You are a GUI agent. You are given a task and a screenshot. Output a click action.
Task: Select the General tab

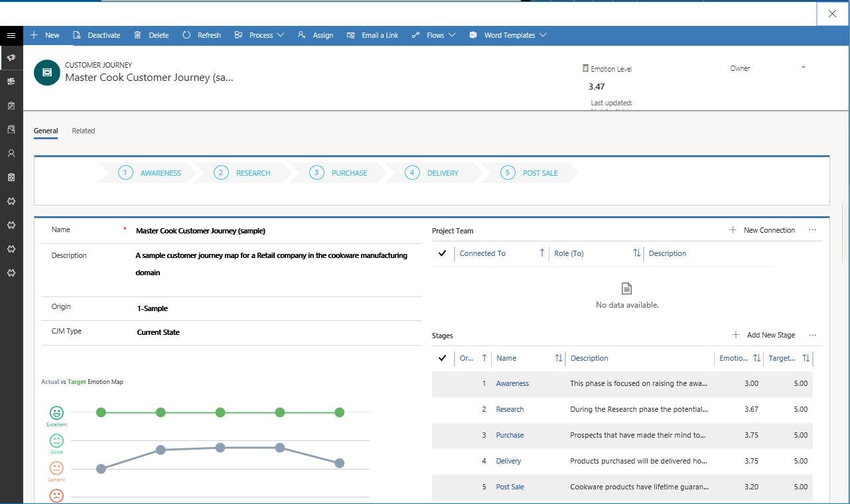point(45,131)
